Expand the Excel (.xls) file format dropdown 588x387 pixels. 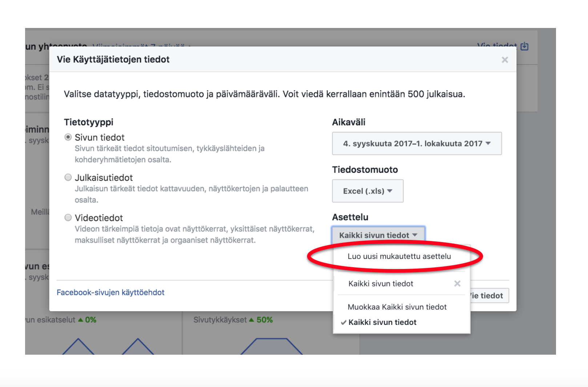[x=367, y=191]
